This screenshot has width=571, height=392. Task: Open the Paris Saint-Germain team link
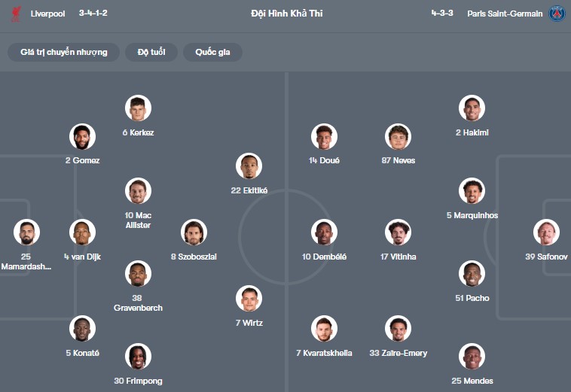(x=504, y=14)
